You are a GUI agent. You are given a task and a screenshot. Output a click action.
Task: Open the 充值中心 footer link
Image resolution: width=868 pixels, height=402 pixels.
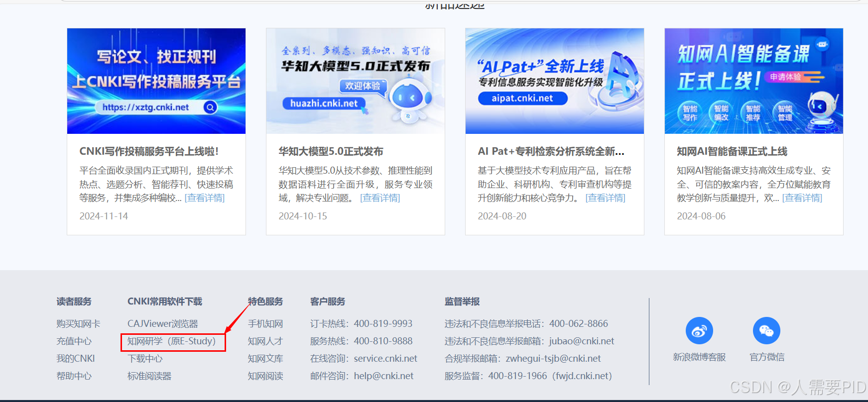74,341
